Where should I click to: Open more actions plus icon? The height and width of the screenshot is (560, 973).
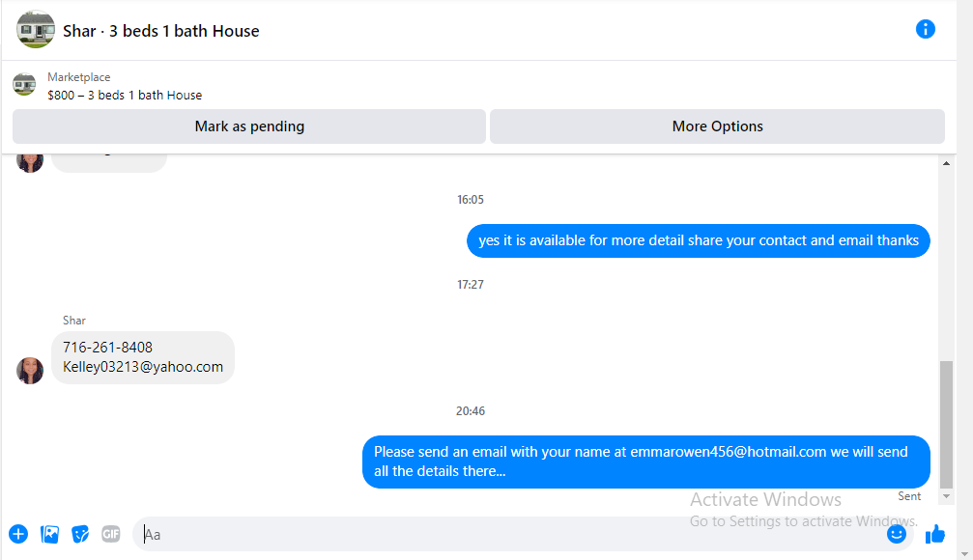tap(18, 534)
